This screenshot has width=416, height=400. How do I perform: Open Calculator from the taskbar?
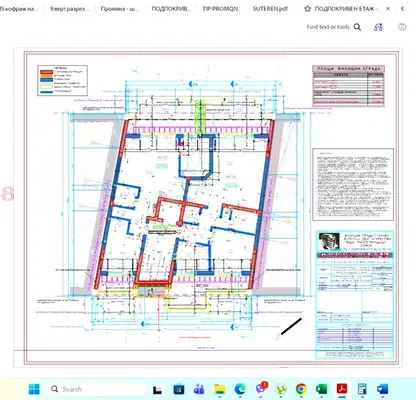tap(362, 389)
